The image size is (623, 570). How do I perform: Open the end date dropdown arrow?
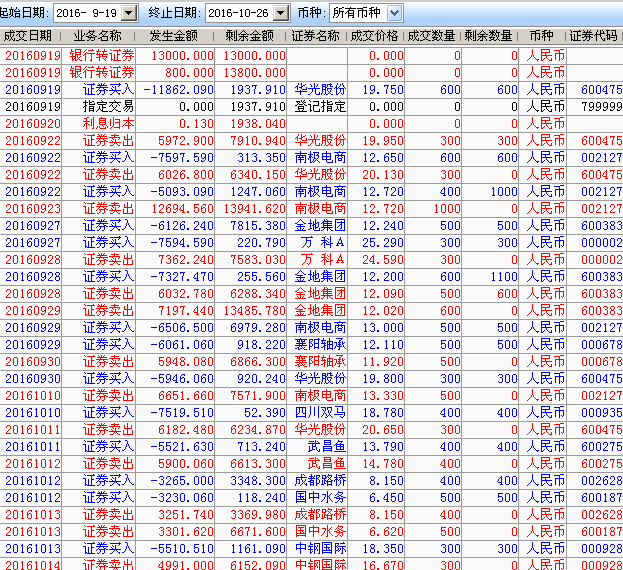tap(281, 13)
